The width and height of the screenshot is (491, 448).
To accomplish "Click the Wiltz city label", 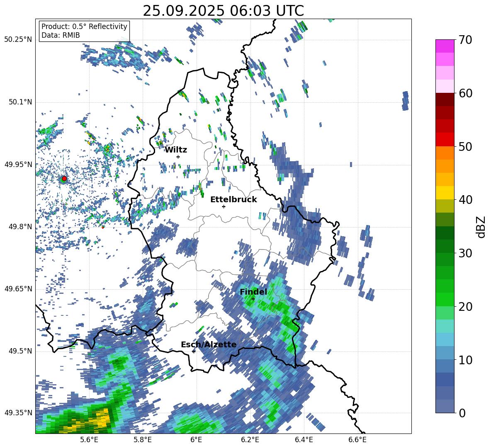I will 176,150.
